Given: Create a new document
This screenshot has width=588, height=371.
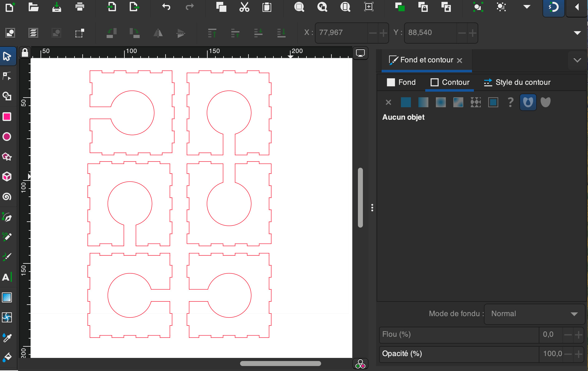Looking at the screenshot, I should [x=10, y=7].
